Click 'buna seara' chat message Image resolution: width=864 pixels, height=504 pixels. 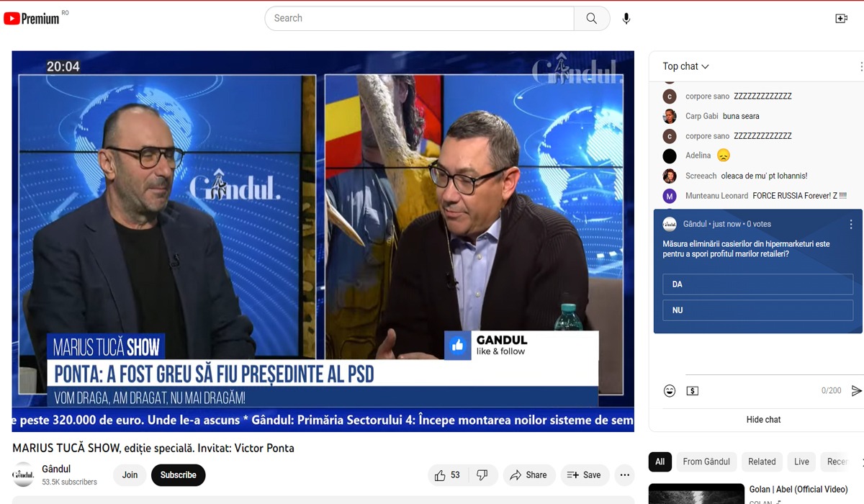coord(741,116)
